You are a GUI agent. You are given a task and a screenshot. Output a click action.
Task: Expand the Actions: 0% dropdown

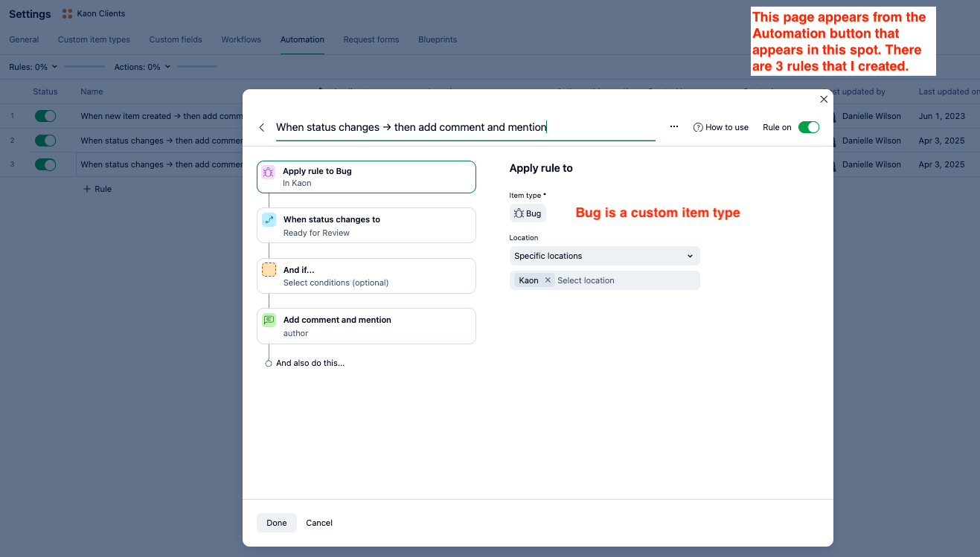coord(142,67)
